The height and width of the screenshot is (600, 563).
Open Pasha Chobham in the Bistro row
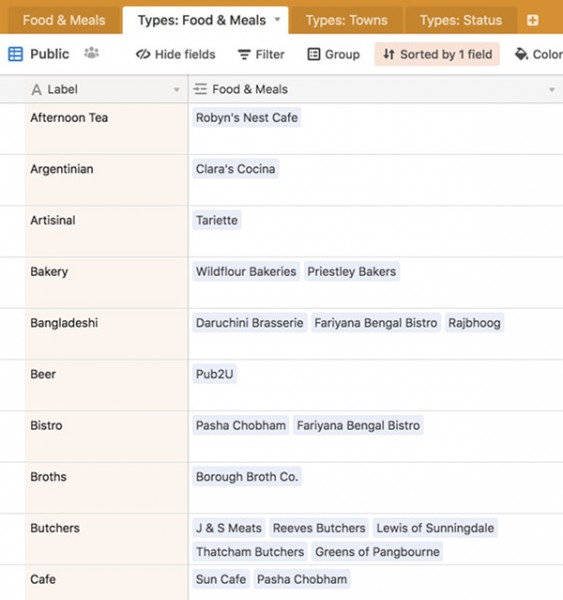tap(241, 425)
